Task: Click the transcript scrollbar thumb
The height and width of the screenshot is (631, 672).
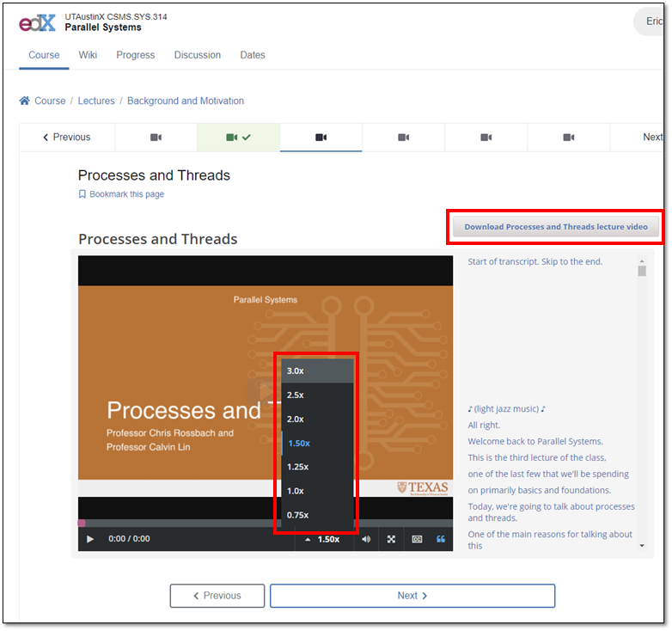Action: tap(642, 271)
